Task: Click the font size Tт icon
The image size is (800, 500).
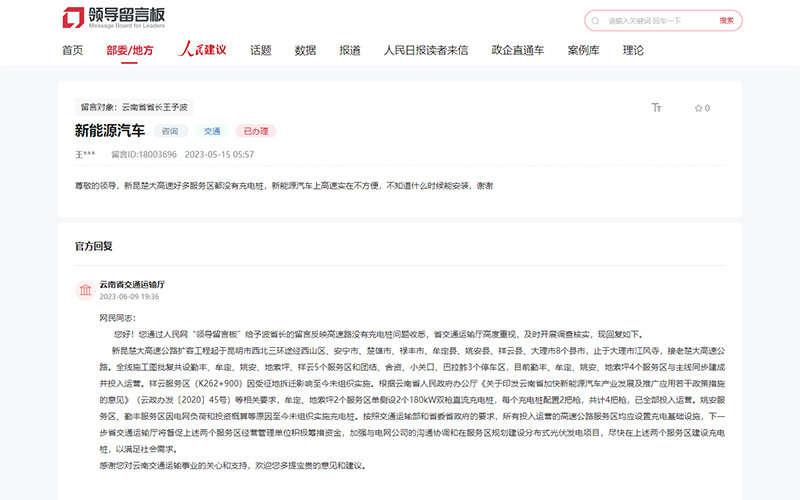Action: (x=656, y=108)
